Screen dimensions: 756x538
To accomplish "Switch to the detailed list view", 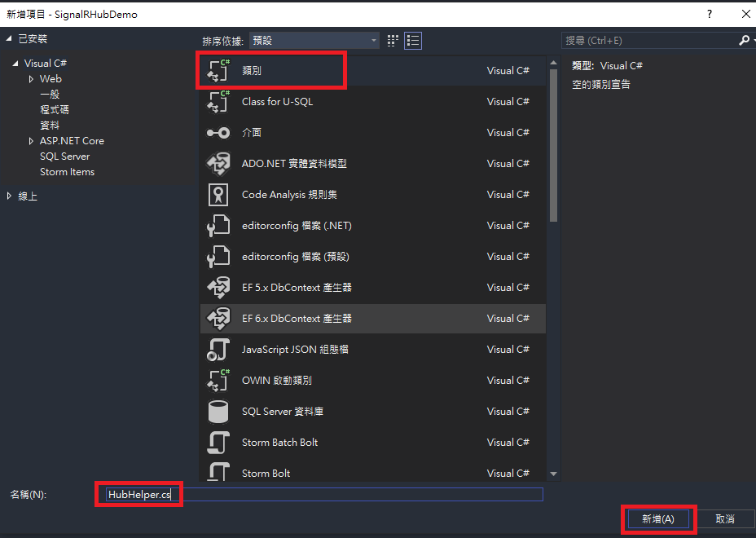I will point(412,40).
